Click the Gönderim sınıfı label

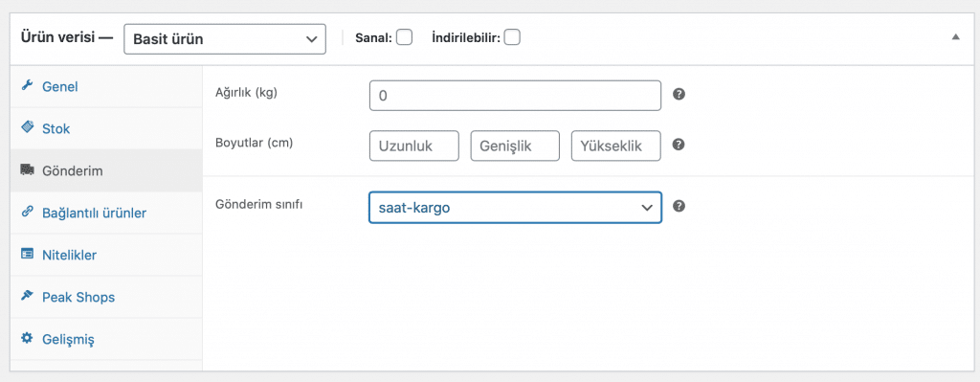point(258,205)
